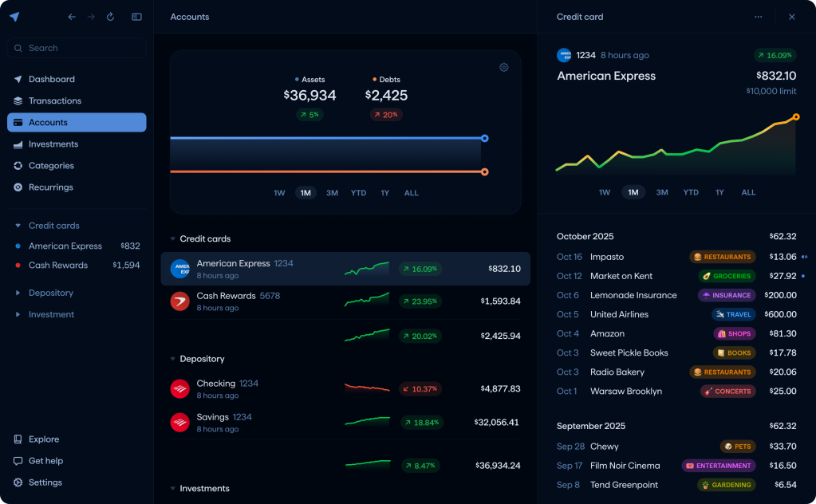The width and height of the screenshot is (816, 504).
Task: Click the back arrow navigation icon
Action: [x=72, y=17]
